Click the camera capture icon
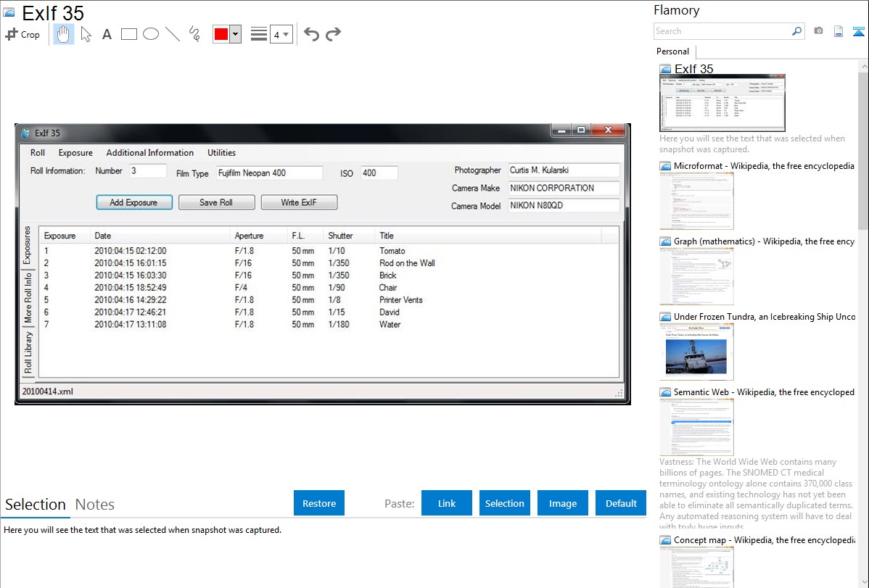 pos(818,31)
